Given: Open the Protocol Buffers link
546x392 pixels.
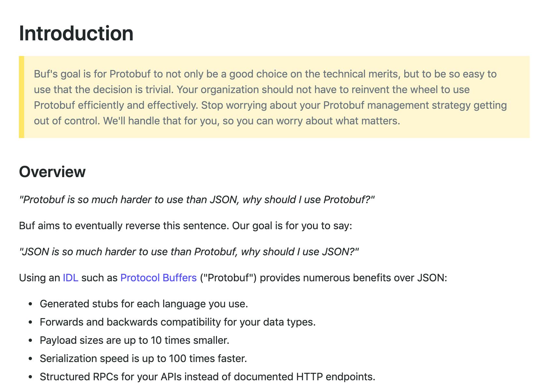Looking at the screenshot, I should pyautogui.click(x=159, y=278).
